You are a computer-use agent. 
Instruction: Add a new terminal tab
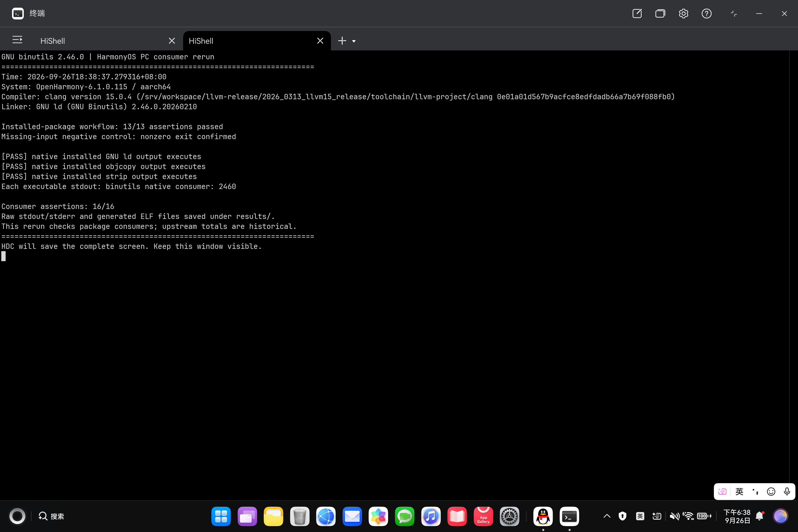[x=342, y=41]
